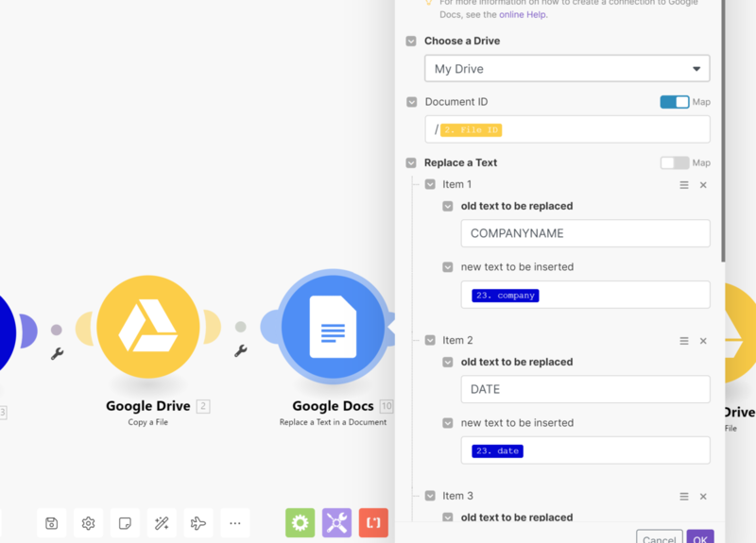
Task: Click the save scenario disk icon
Action: [52, 523]
